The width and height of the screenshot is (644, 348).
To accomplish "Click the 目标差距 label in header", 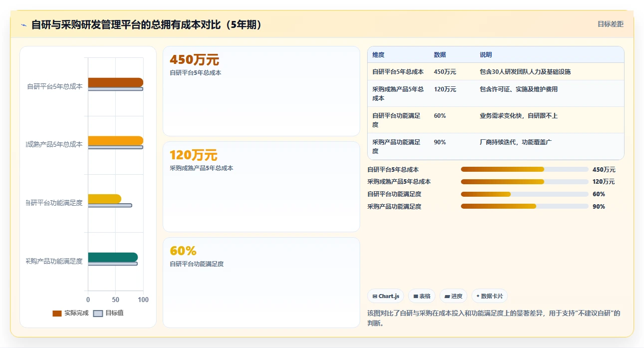I will coord(611,24).
